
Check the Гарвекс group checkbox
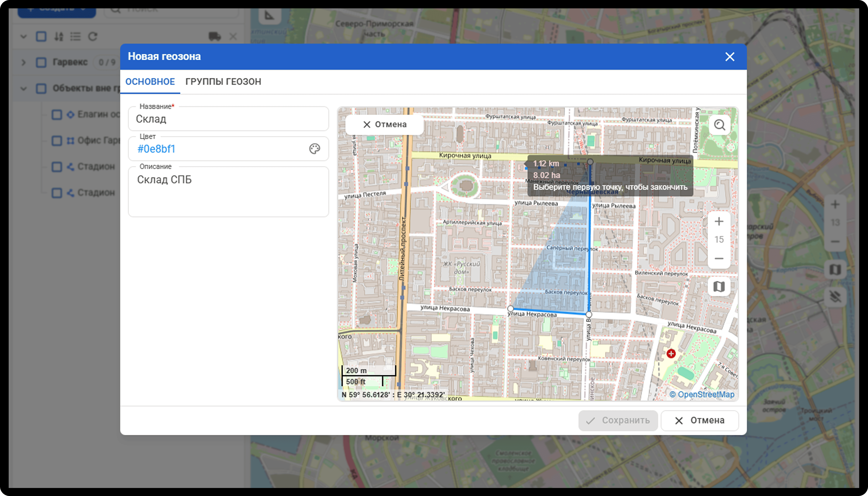pyautogui.click(x=41, y=62)
